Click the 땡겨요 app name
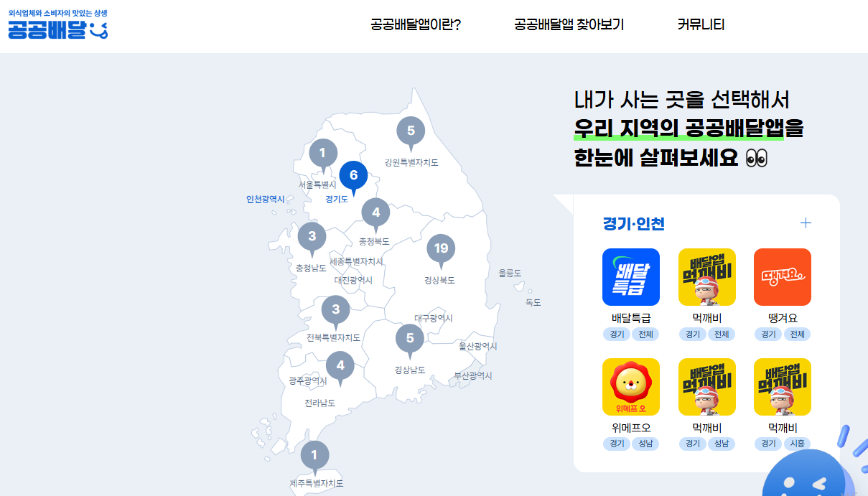This screenshot has height=496, width=868. [783, 318]
